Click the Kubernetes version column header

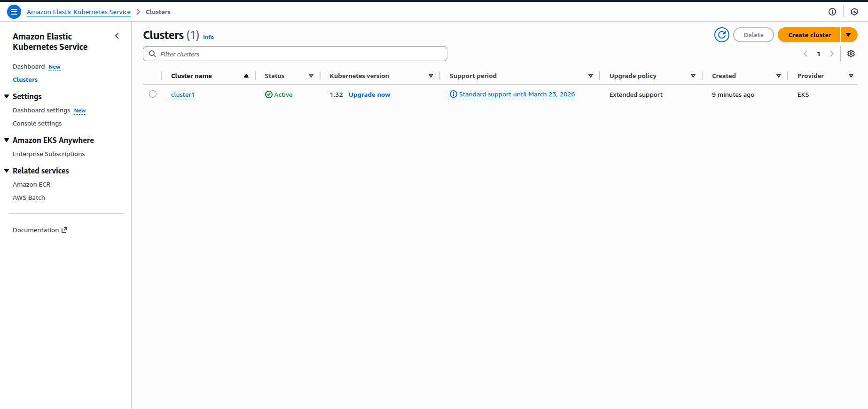(x=360, y=76)
